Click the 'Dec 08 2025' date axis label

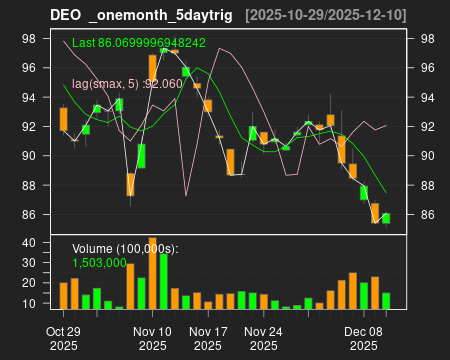(363, 339)
